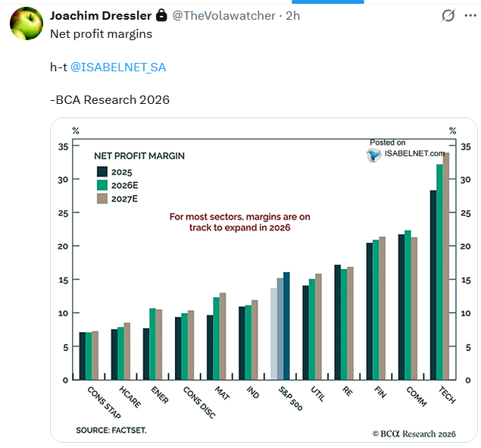Click the 2026E green legend swatch
This screenshot has width=481, height=448.
(x=102, y=185)
